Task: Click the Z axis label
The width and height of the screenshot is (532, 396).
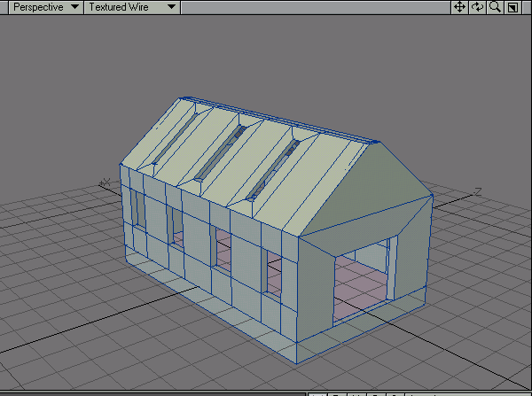Action: (x=477, y=190)
